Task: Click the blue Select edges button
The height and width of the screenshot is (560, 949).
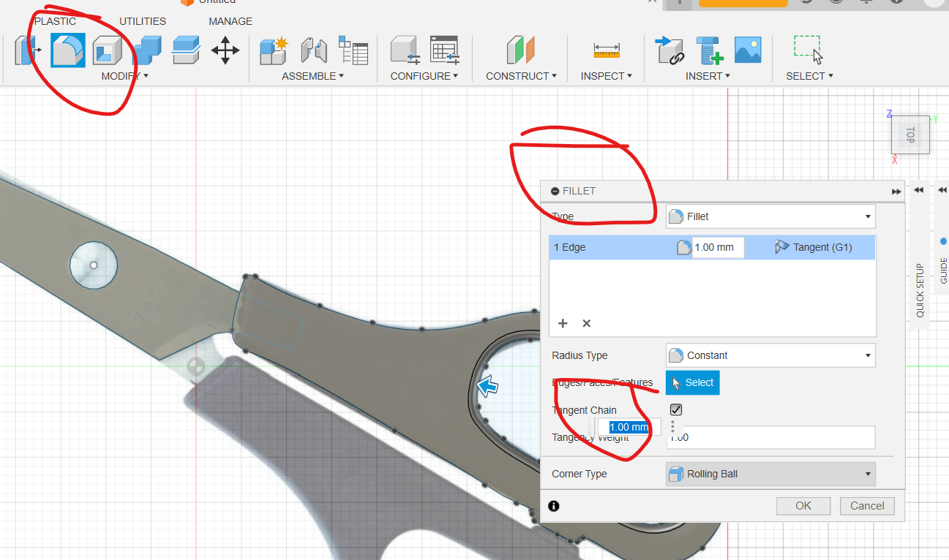Action: [693, 382]
